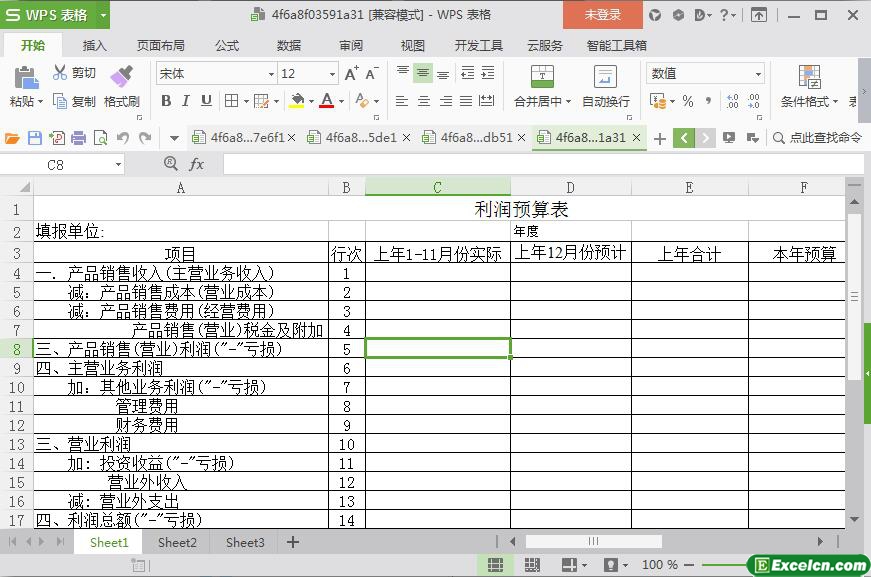Open the font name dropdown
This screenshot has height=577, width=871.
click(271, 73)
